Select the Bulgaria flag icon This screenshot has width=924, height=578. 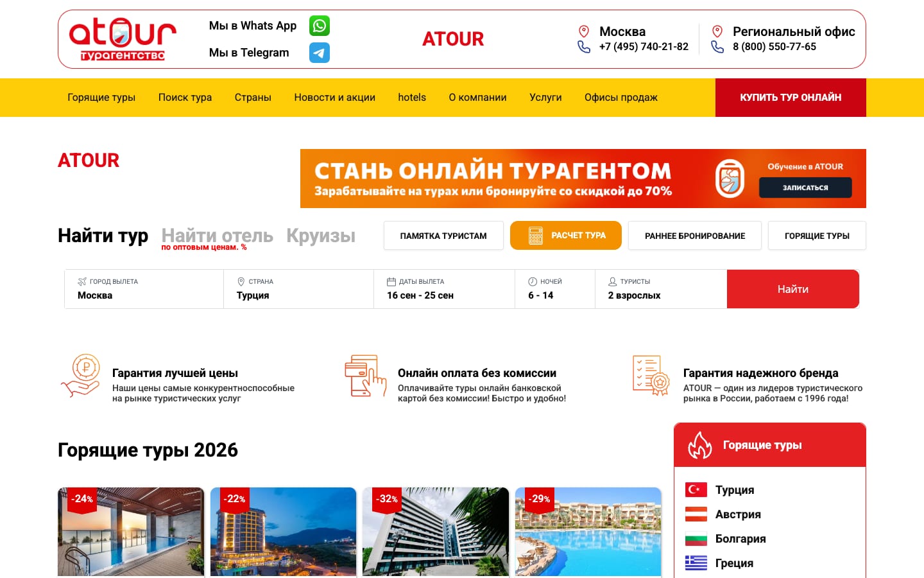pos(696,539)
